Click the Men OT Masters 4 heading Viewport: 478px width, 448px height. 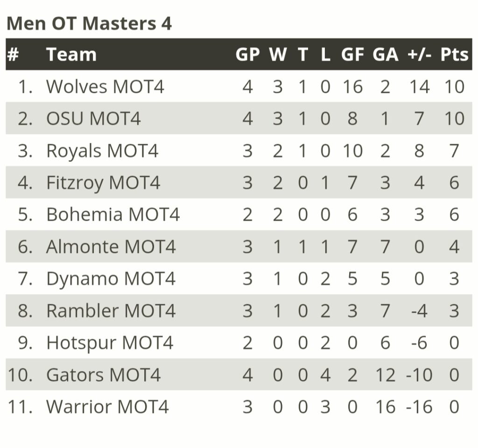click(89, 23)
